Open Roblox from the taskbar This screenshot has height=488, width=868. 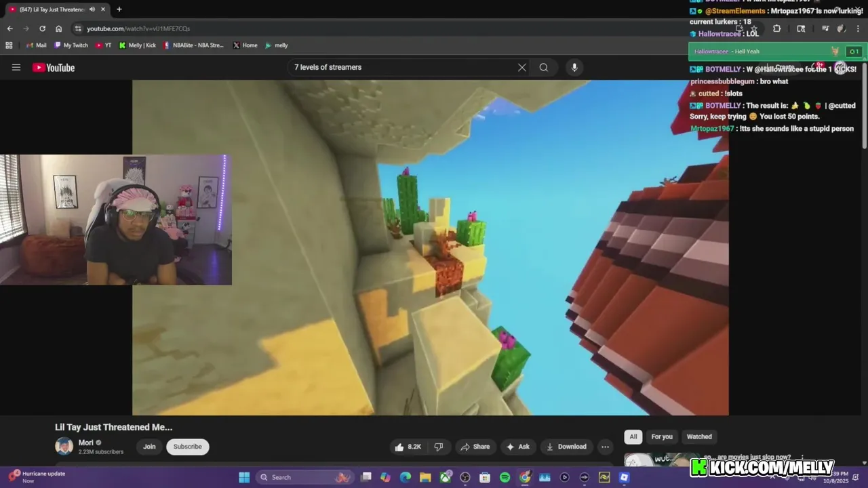click(624, 477)
